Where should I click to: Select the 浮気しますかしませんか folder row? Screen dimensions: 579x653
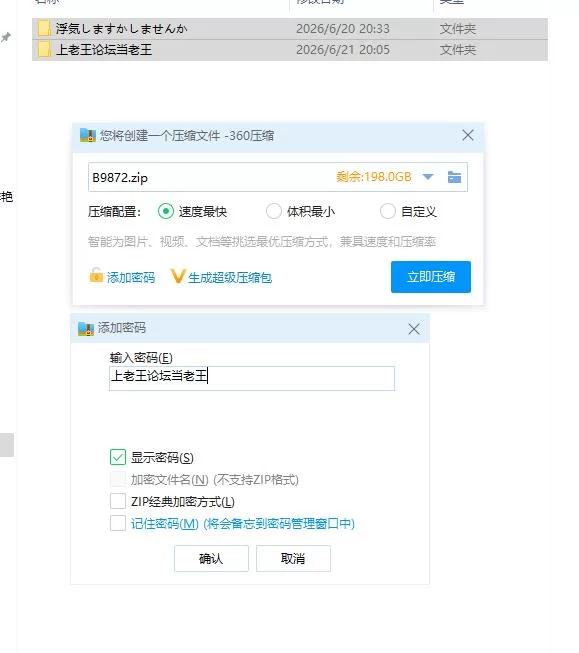(x=290, y=29)
